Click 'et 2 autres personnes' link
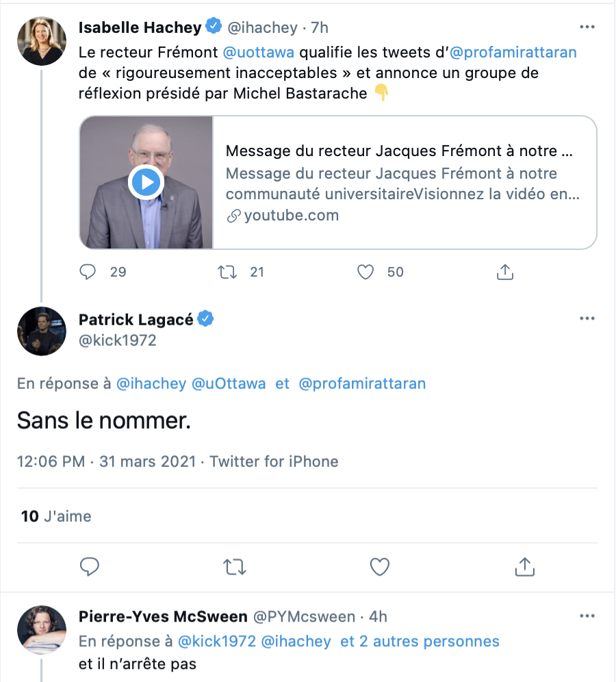616x682 pixels. [x=420, y=641]
